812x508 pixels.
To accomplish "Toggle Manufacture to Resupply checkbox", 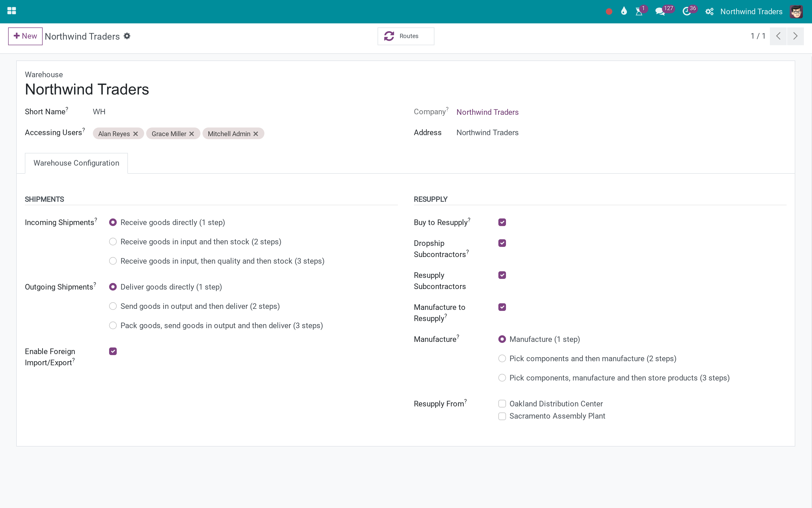I will tap(502, 307).
